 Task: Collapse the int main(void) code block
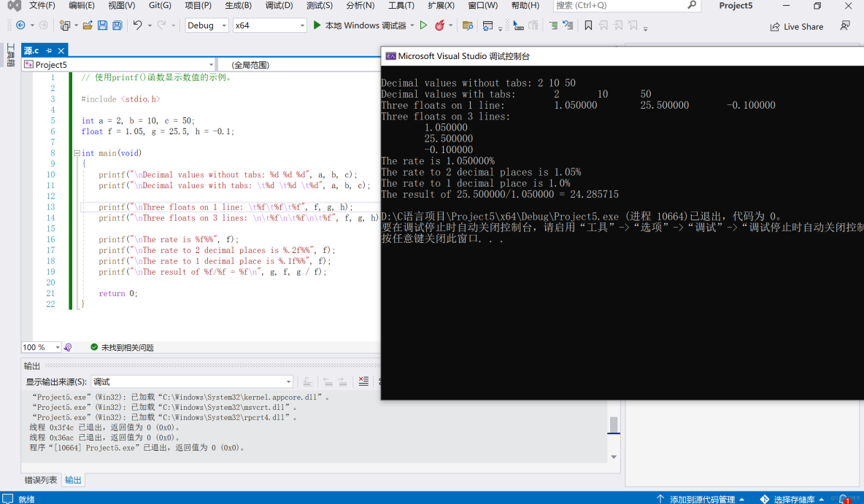77,153
